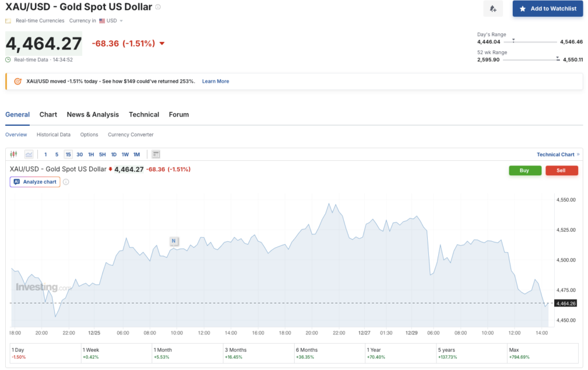Screen dimensions: 588x370
Task: Open Technical Chart with its chevron
Action: pos(556,154)
